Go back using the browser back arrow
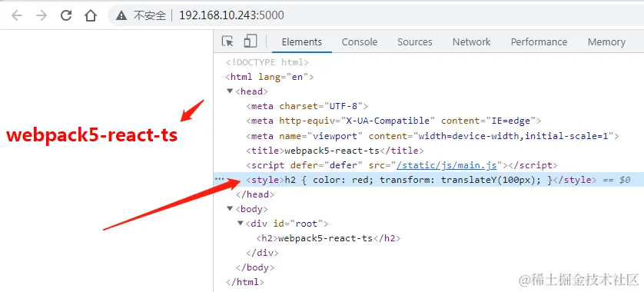644x292 pixels. pyautogui.click(x=17, y=15)
